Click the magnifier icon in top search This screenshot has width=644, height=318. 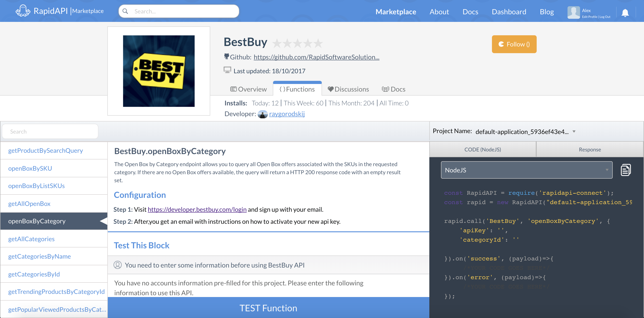(x=125, y=11)
